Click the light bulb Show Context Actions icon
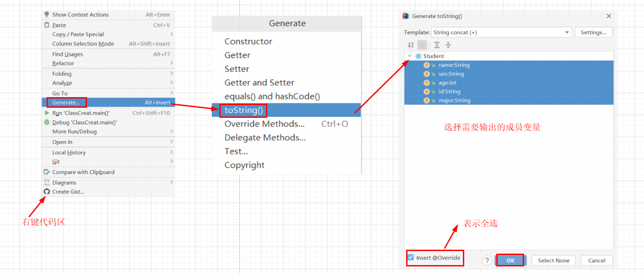Image resolution: width=644 pixels, height=273 pixels. click(47, 15)
